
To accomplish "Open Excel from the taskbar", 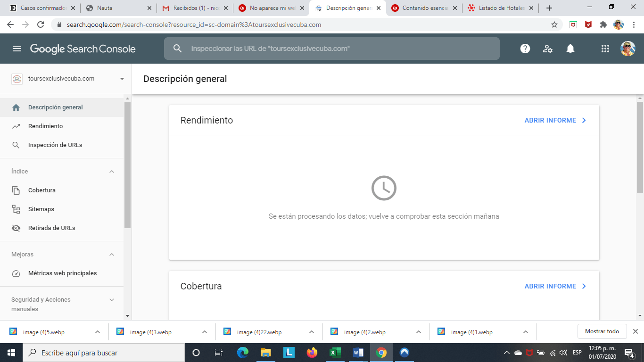I will [335, 353].
